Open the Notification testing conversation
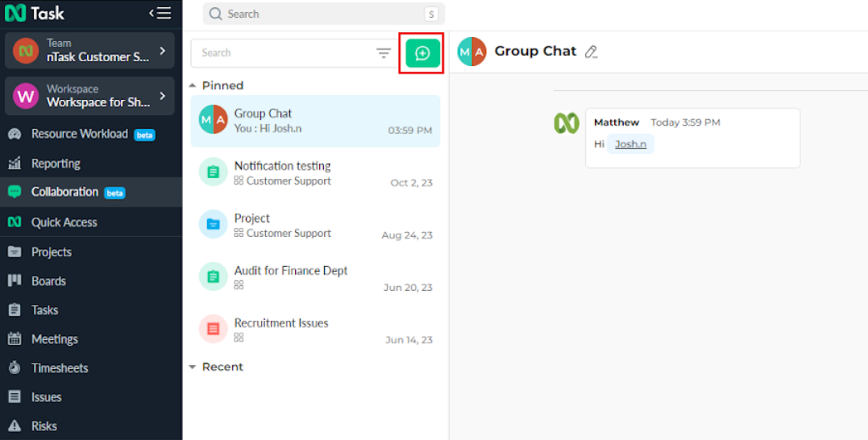 [x=315, y=173]
